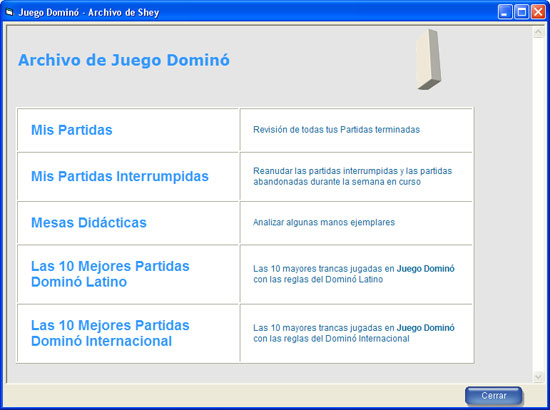Click the scrollbar down arrow
The width and height of the screenshot is (550, 410).
[538, 377]
